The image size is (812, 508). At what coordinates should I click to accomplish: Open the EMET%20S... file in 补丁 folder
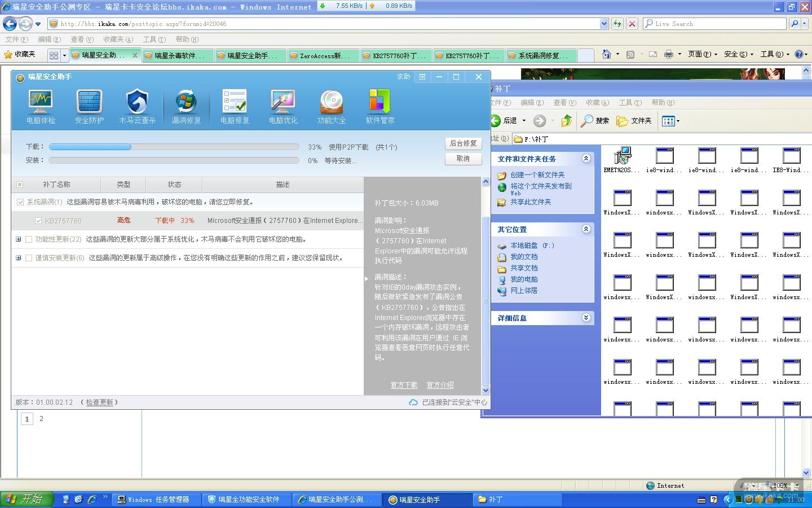pos(622,160)
